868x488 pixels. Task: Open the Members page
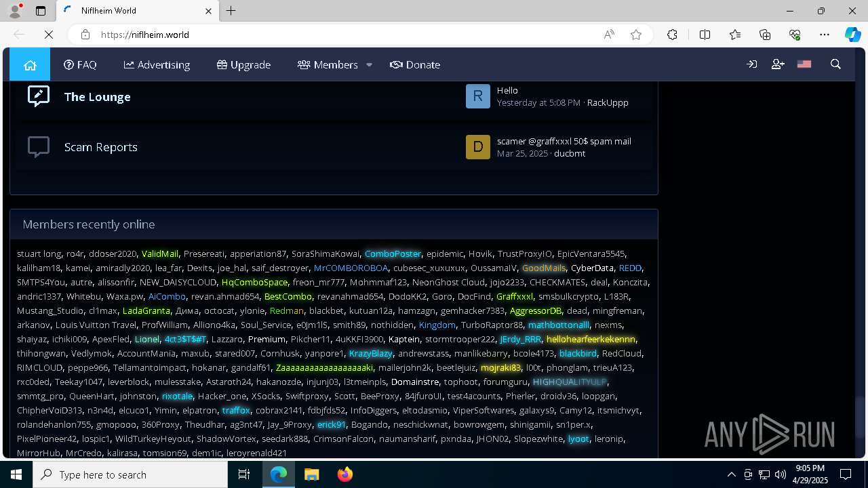(328, 64)
